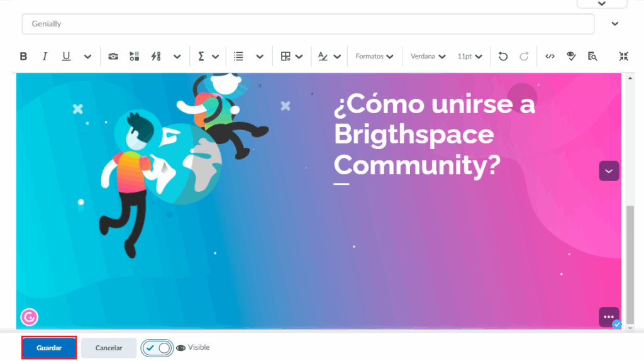The image size is (644, 361).
Task: Insert an image with the camera icon
Action: point(113,57)
